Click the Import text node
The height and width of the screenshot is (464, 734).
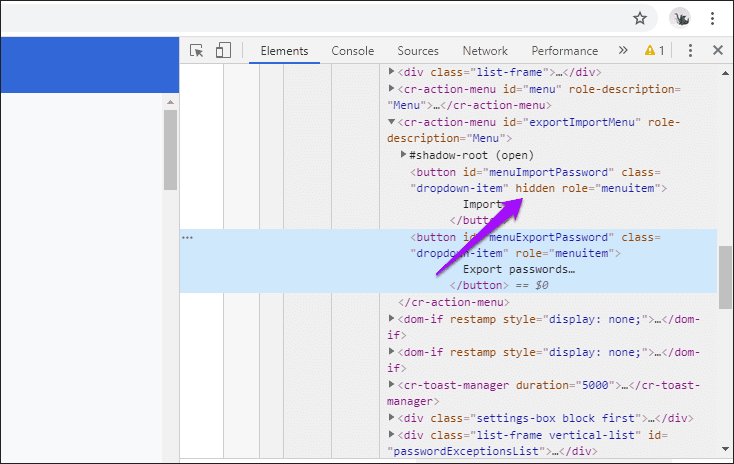coord(482,205)
